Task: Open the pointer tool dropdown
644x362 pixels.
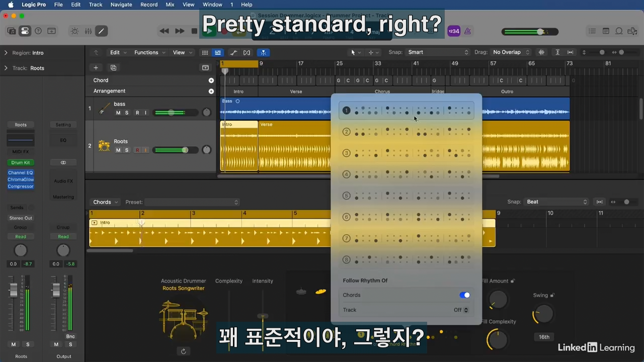Action: 356,52
